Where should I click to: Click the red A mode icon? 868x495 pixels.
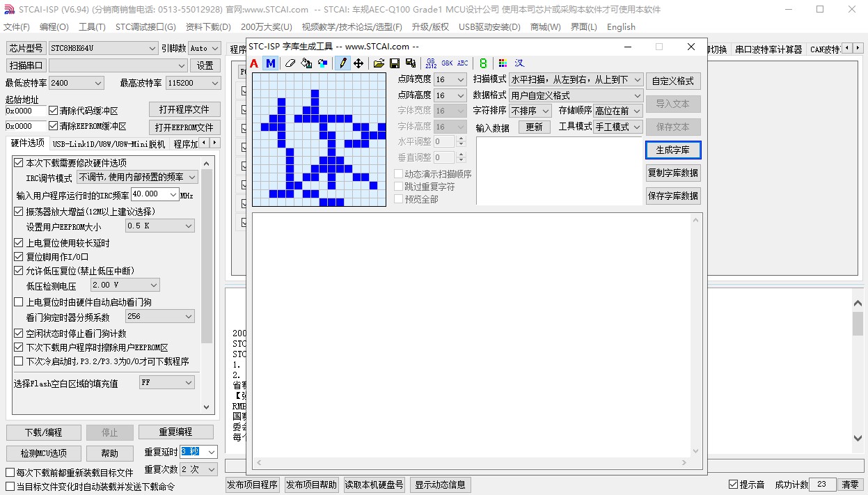[254, 63]
